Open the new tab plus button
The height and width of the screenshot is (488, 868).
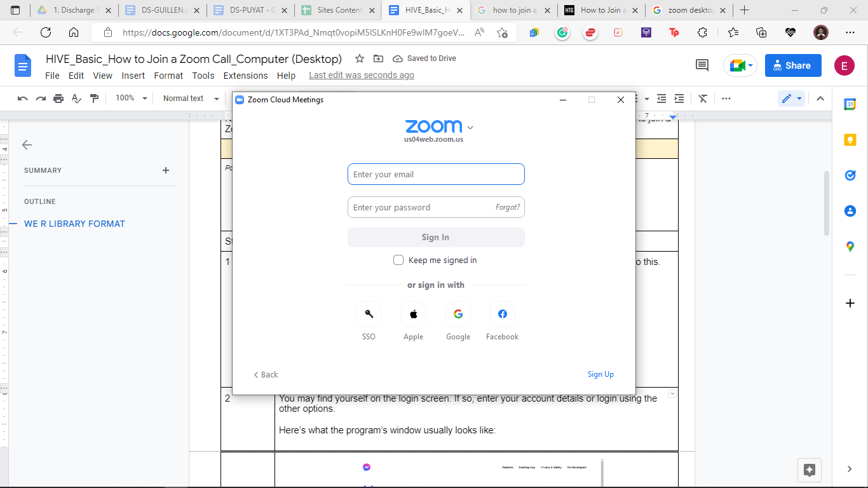pos(745,10)
